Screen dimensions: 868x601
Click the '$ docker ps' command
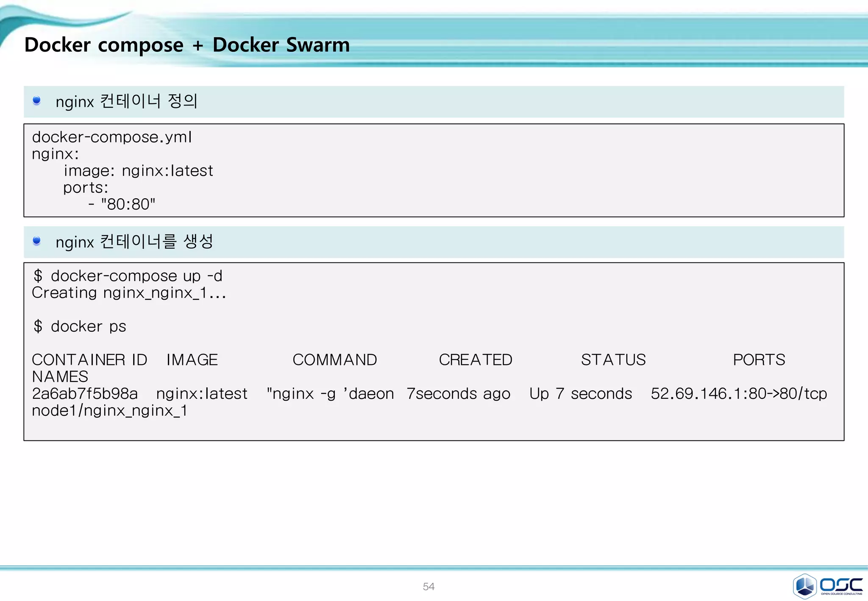coord(80,326)
